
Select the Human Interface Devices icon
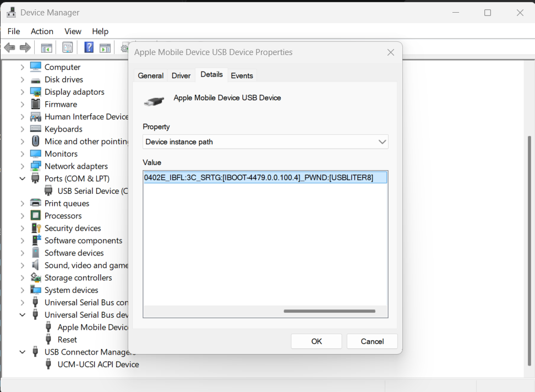pyautogui.click(x=35, y=117)
